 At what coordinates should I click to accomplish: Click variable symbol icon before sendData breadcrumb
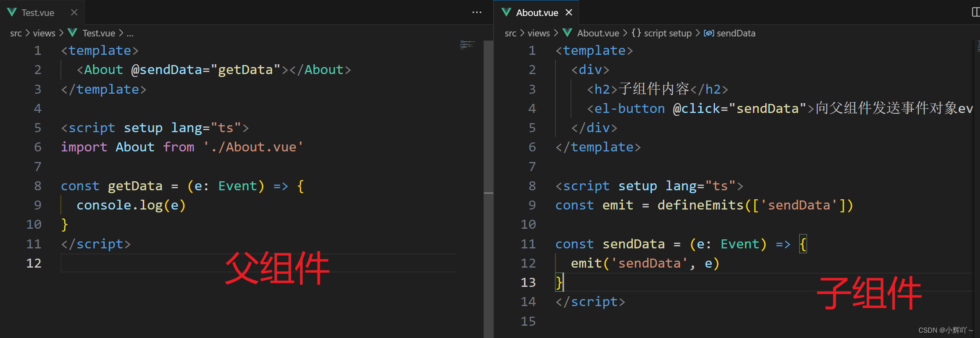pos(709,33)
